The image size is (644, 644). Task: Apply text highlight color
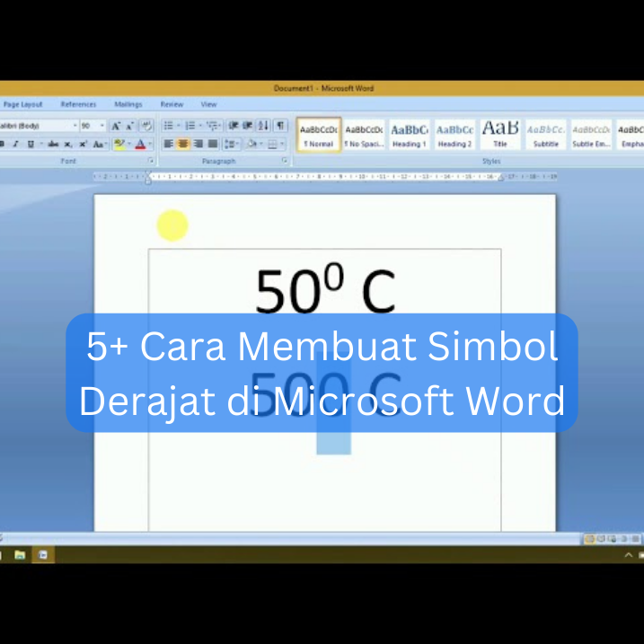pos(119,145)
